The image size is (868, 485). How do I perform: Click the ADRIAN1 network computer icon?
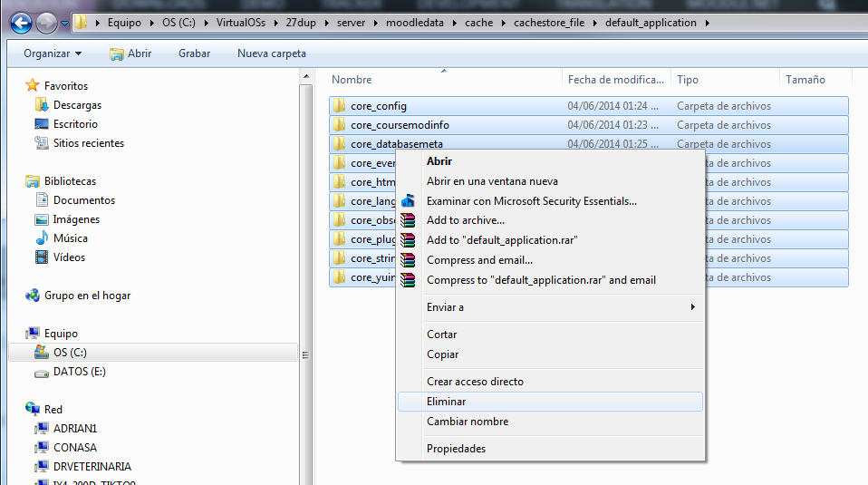42,428
